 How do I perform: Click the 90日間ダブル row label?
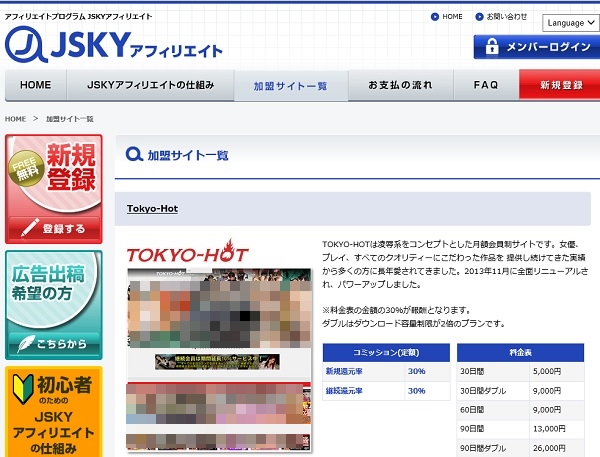point(483,448)
